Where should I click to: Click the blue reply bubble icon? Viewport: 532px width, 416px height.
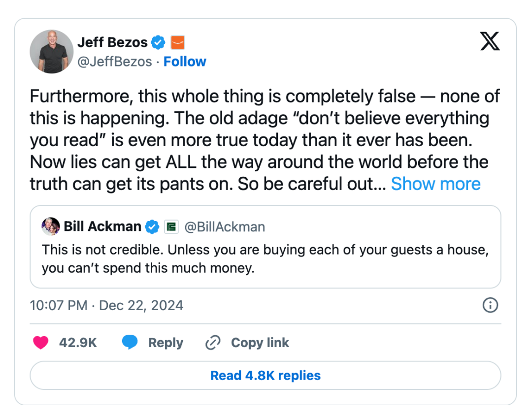pos(130,343)
